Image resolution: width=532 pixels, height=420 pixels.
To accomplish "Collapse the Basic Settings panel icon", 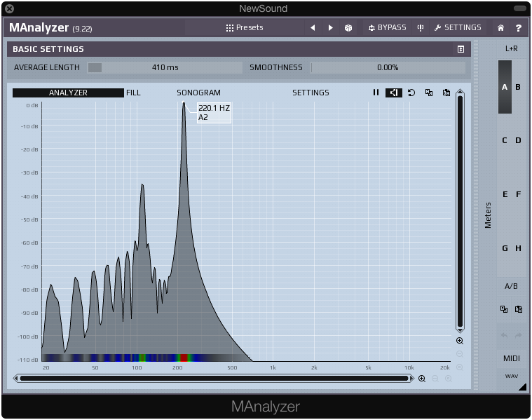I will (461, 49).
